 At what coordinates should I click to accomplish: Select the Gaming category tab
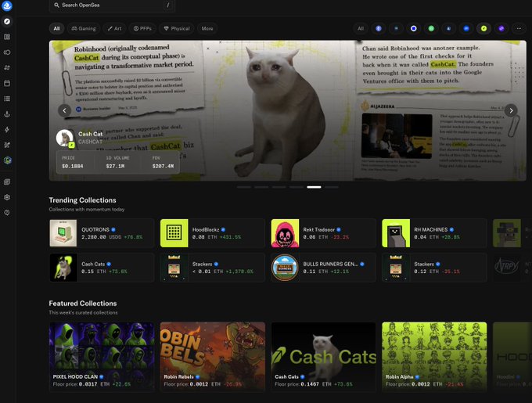[84, 28]
